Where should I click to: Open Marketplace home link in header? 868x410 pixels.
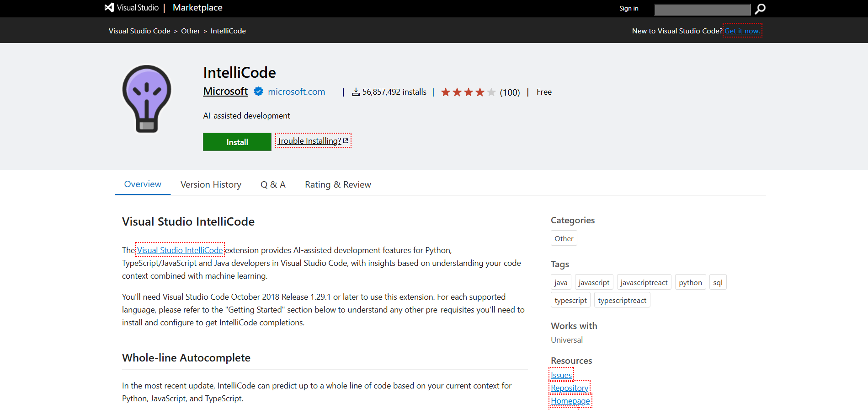[x=197, y=8]
